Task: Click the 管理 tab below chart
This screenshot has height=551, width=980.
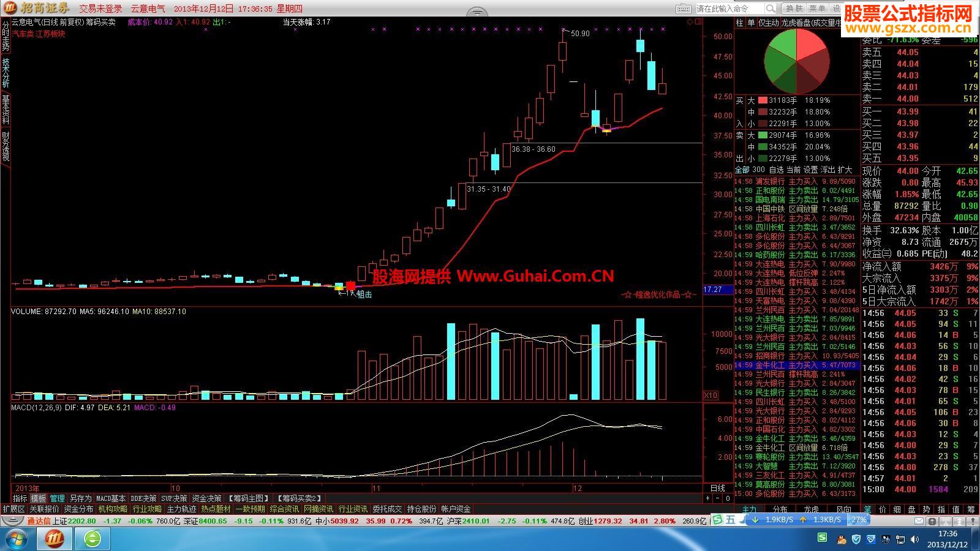Action: coord(57,499)
